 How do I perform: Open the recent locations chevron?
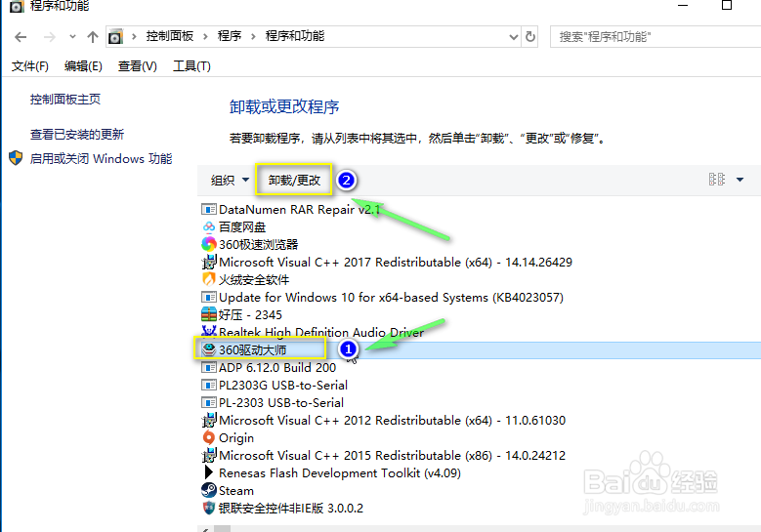(x=72, y=37)
